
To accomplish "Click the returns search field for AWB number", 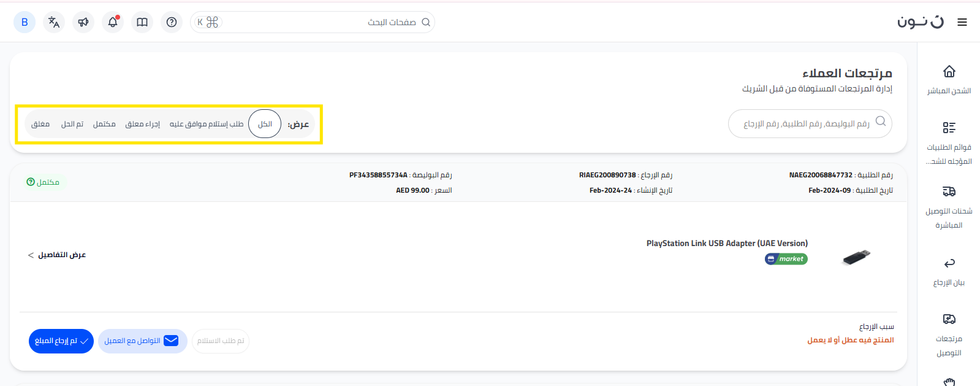I will (806, 124).
